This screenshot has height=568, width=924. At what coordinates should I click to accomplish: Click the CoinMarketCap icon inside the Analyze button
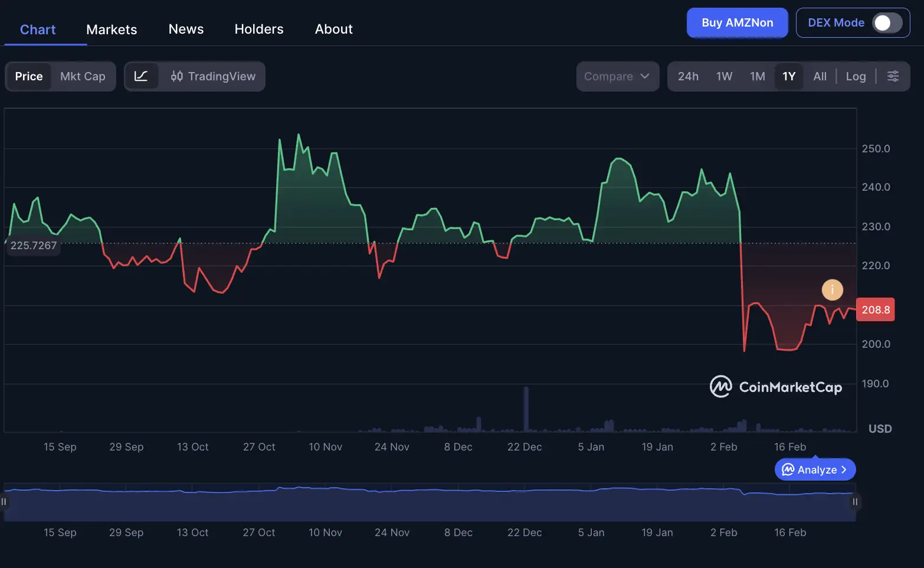point(787,469)
